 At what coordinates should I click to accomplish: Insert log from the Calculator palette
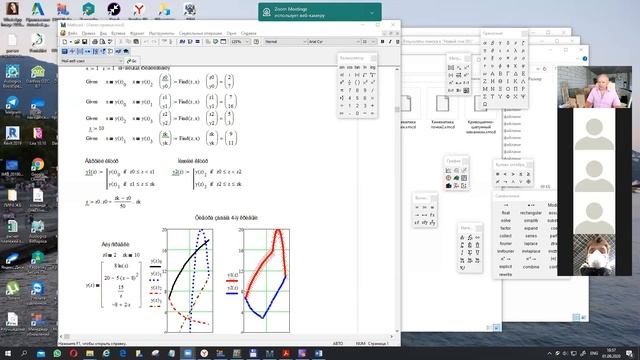pos(373,67)
